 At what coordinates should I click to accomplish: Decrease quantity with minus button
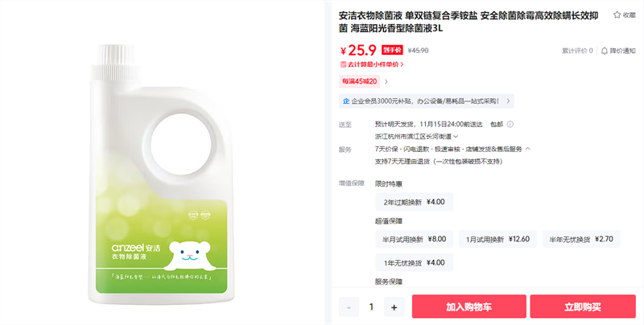[x=349, y=307]
